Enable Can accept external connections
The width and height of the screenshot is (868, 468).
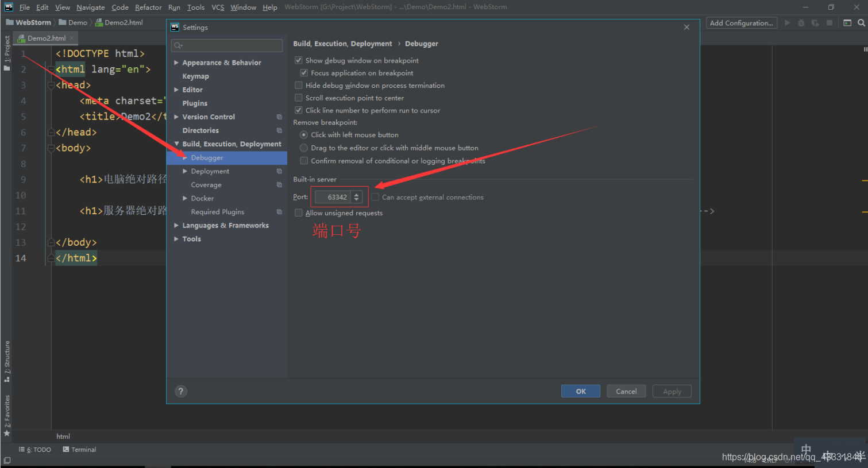tap(375, 197)
